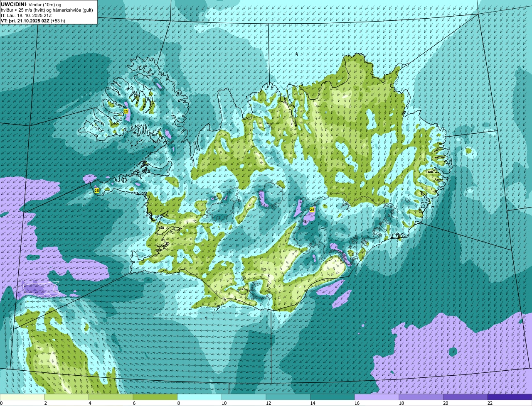This screenshot has width=532, height=406.
Task: Click the scale label "18"
Action: (x=401, y=403)
